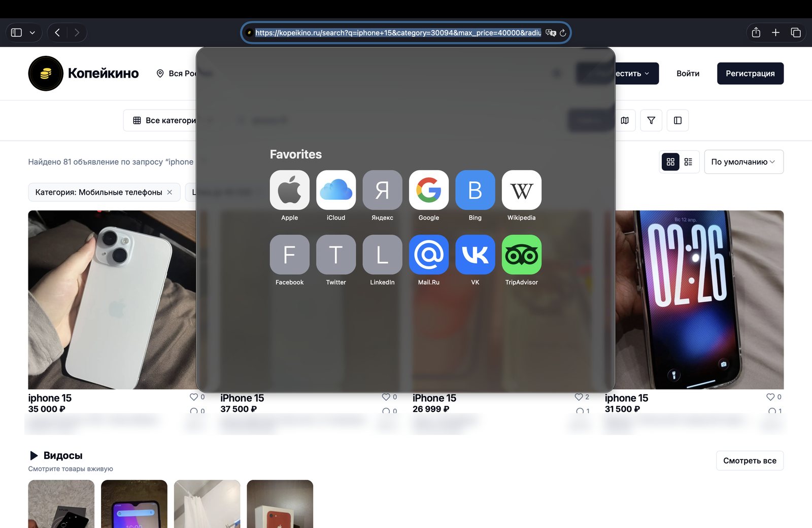Remove the Мобильные телефоны category filter
Viewport: 812px width, 528px height.
(x=170, y=192)
